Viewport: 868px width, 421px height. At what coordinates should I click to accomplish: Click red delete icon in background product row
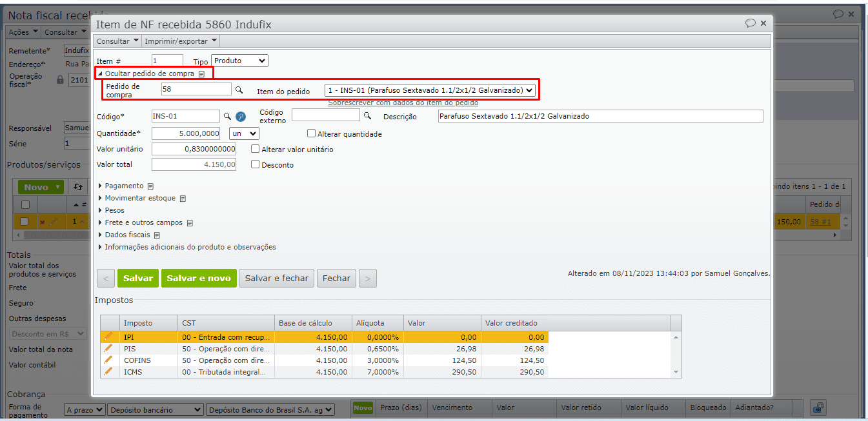coord(43,222)
